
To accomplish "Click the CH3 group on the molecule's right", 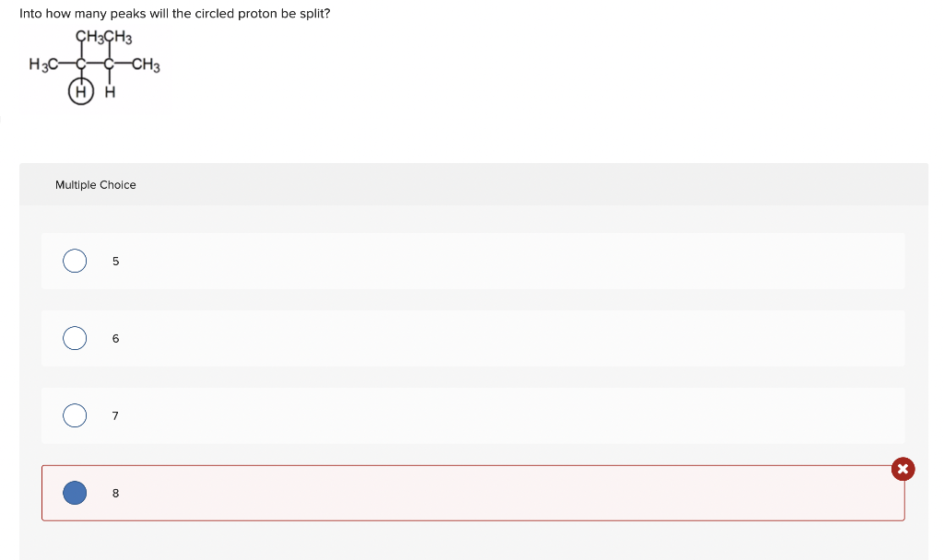I will [x=146, y=64].
